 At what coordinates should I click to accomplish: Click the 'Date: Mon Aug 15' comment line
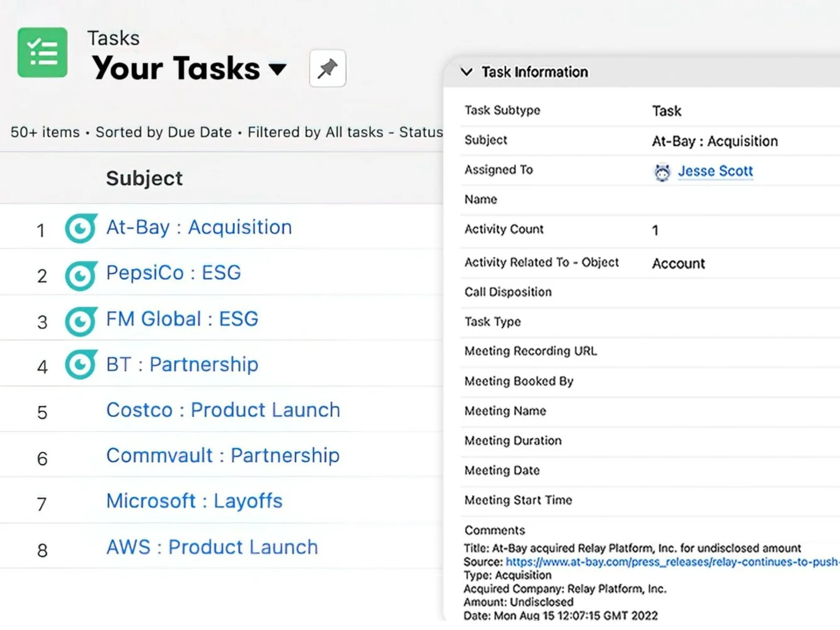coord(561,615)
